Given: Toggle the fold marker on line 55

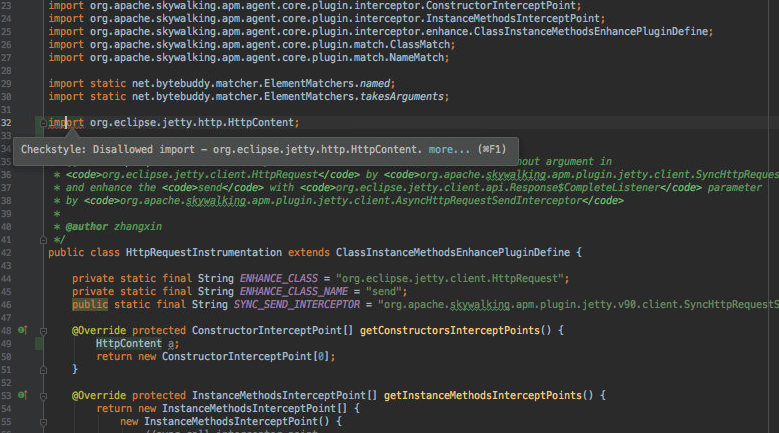Looking at the screenshot, I should pos(43,422).
